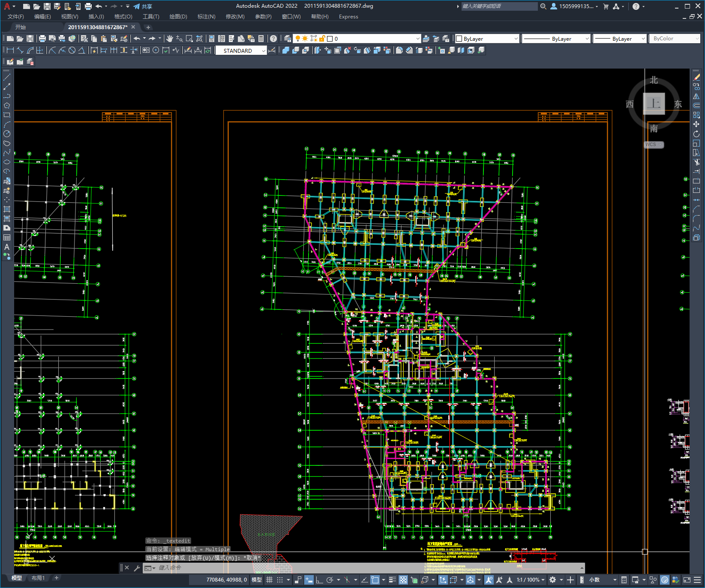705x588 pixels.
Task: Click the Erase tool in modify toolbar
Action: [x=696, y=77]
